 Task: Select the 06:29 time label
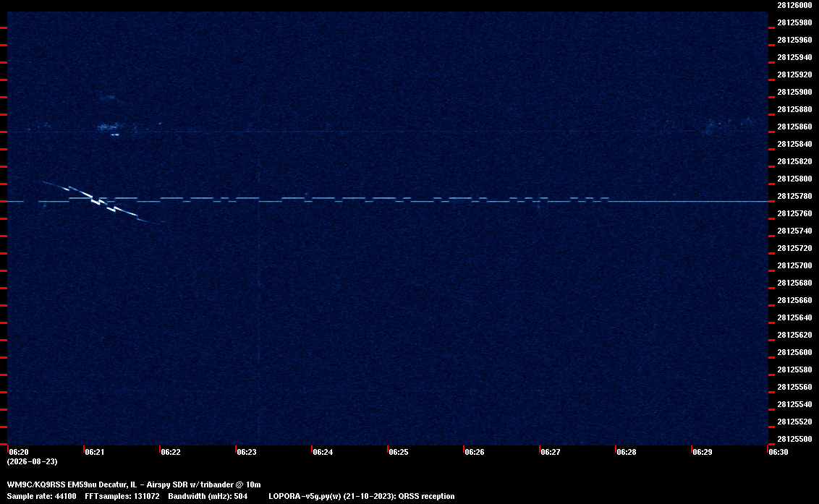pyautogui.click(x=703, y=452)
